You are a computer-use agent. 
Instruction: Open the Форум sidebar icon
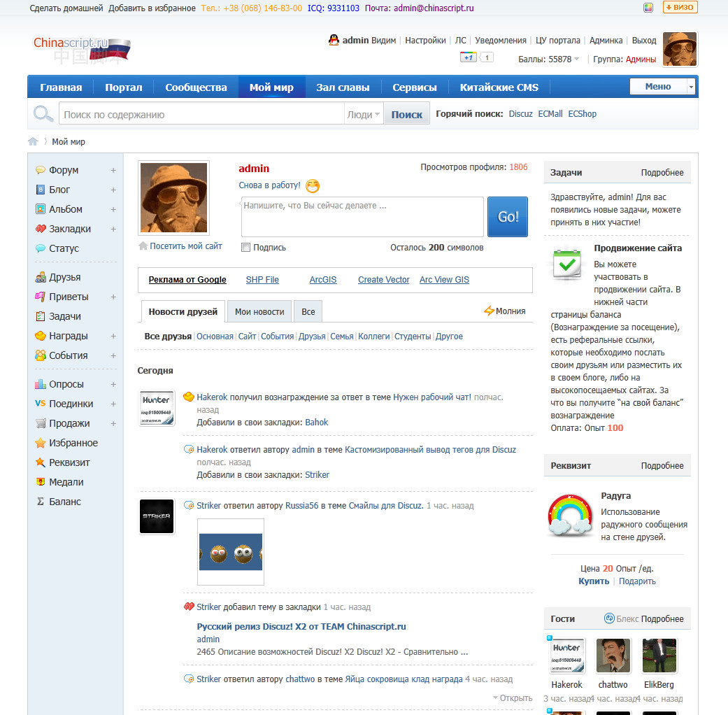click(41, 170)
